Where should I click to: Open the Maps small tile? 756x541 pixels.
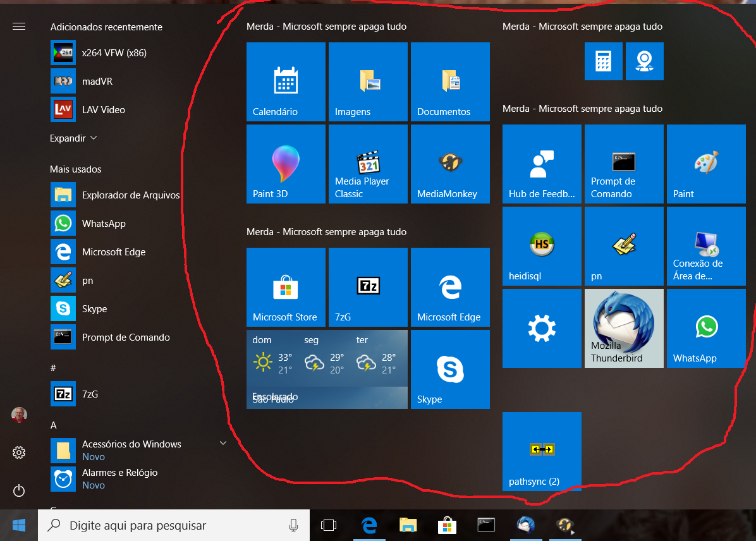pos(644,61)
